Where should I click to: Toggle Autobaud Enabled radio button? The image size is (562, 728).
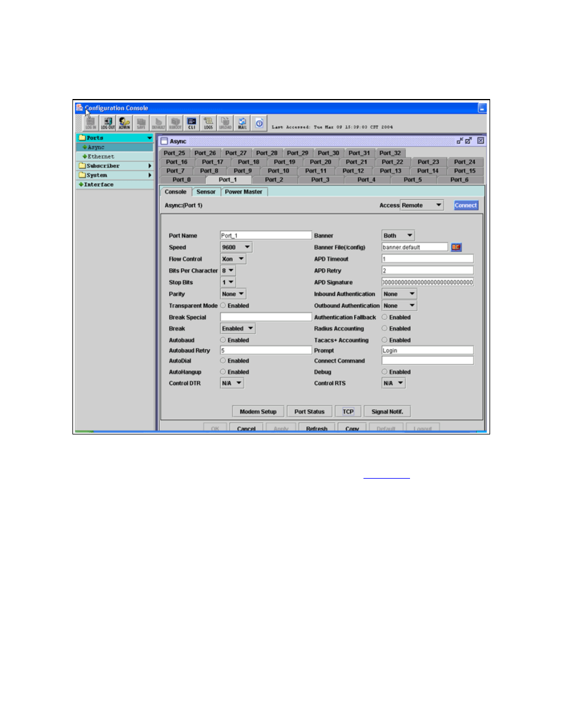223,340
